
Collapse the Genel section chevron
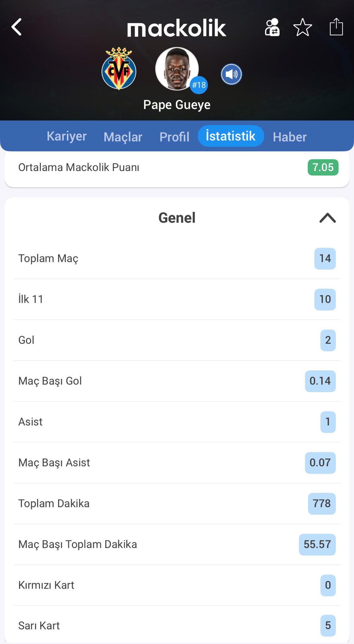click(x=327, y=218)
